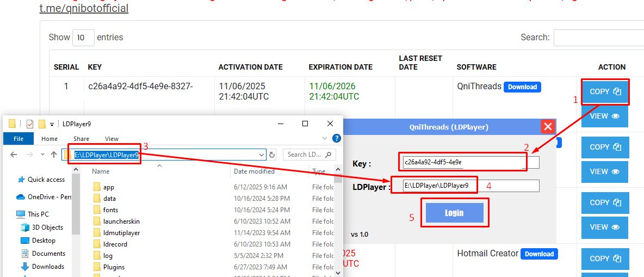Click the Key input field in QniThreads dialog
This screenshot has width=644, height=277.
tap(470, 162)
